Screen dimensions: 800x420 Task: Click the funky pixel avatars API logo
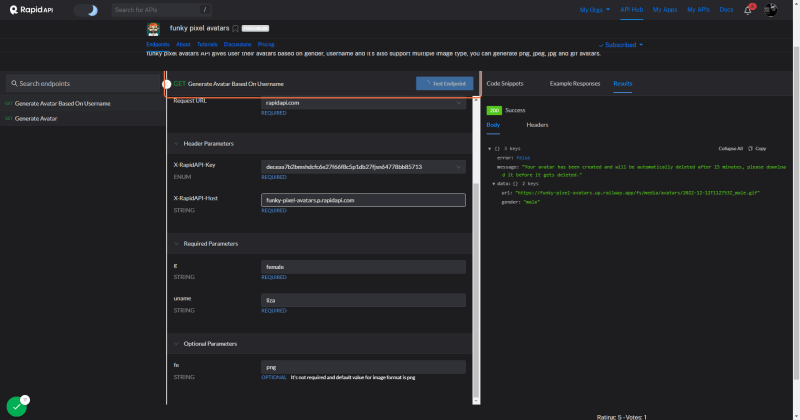coord(153,29)
